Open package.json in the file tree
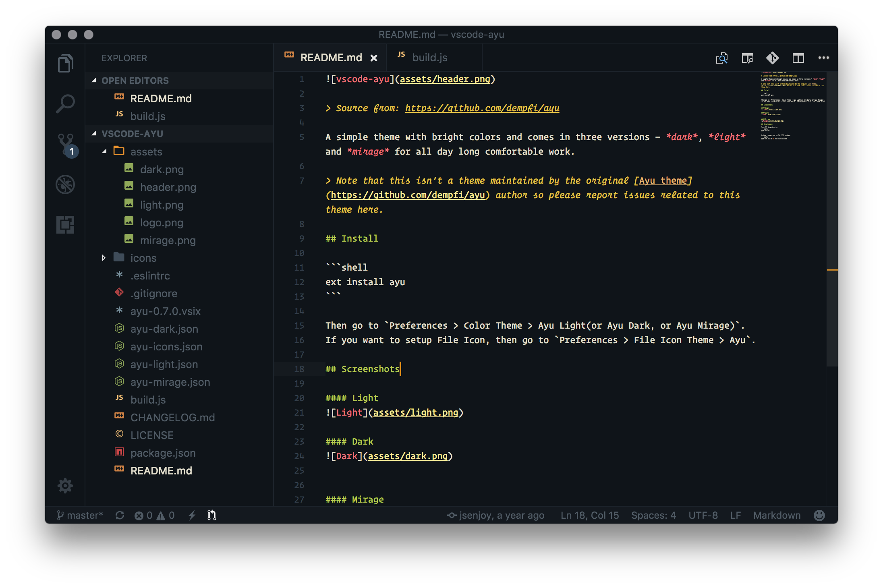Screen dimensions: 883x588 163,453
